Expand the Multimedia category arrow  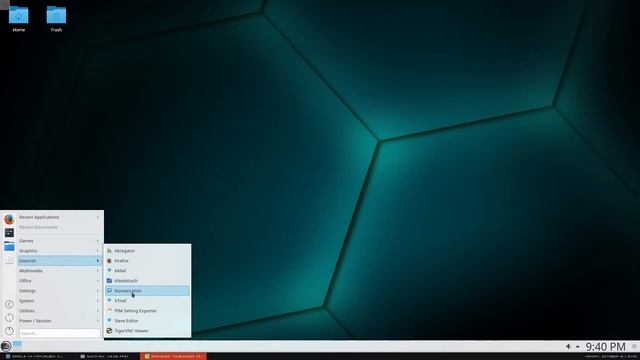(x=98, y=271)
